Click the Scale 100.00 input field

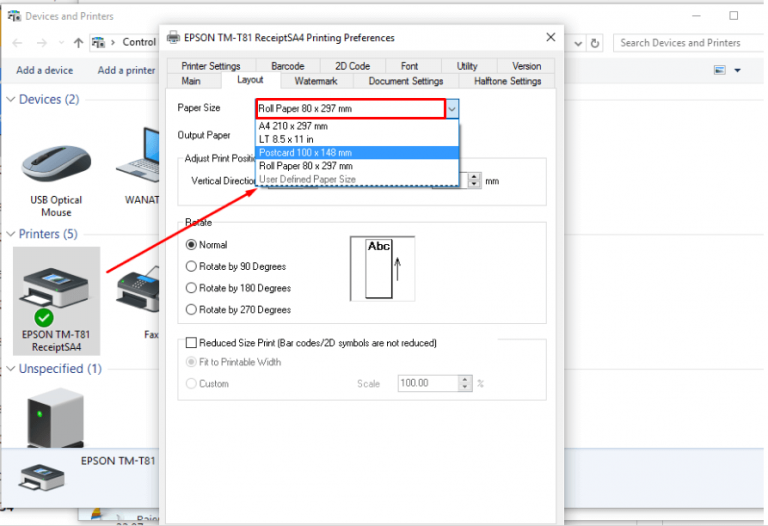click(x=429, y=383)
